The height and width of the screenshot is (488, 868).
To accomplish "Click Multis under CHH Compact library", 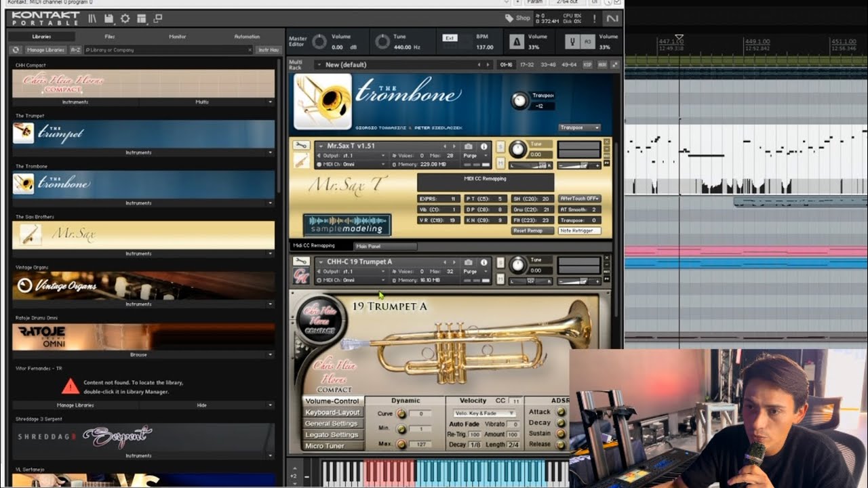I will [202, 102].
